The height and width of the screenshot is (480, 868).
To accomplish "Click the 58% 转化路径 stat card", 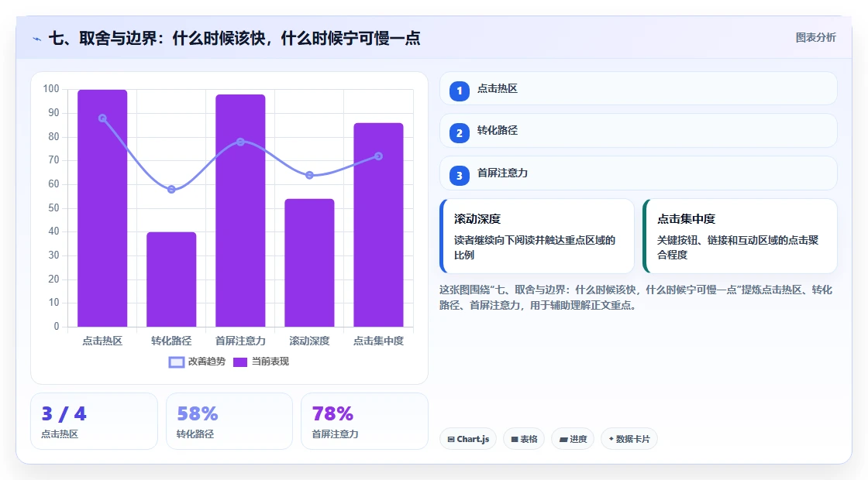I will coord(229,421).
